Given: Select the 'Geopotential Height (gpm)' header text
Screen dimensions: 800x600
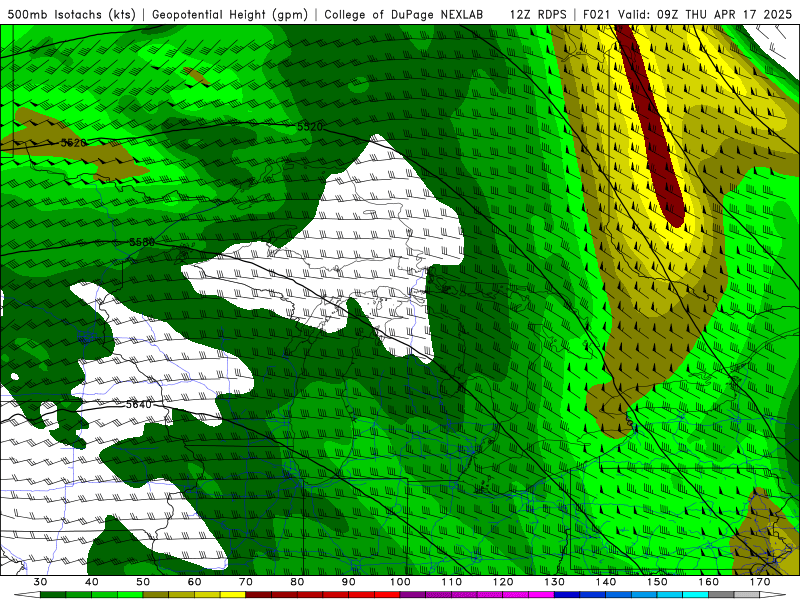Looking at the screenshot, I should point(230,14).
